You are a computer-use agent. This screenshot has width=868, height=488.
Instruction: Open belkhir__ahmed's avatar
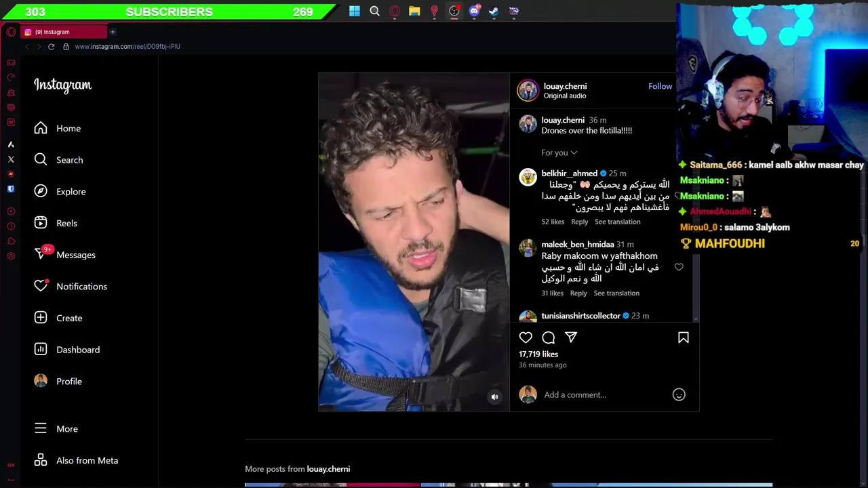[x=528, y=177]
